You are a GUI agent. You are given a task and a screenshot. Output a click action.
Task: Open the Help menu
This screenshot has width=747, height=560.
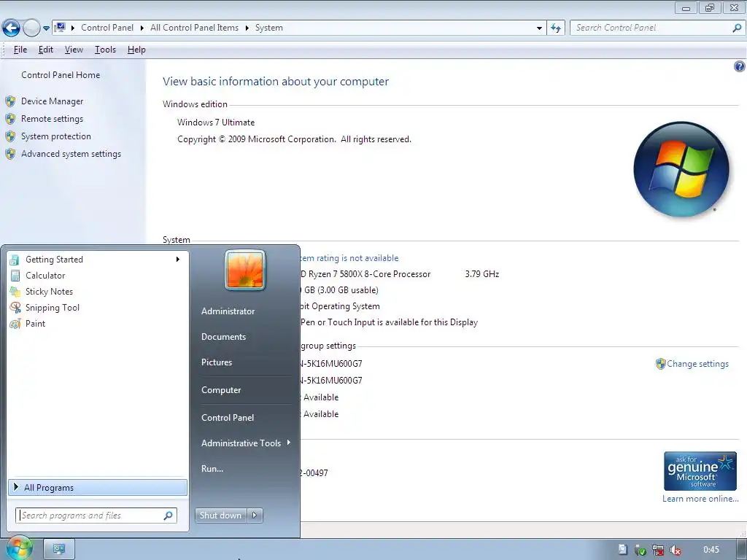pos(136,50)
